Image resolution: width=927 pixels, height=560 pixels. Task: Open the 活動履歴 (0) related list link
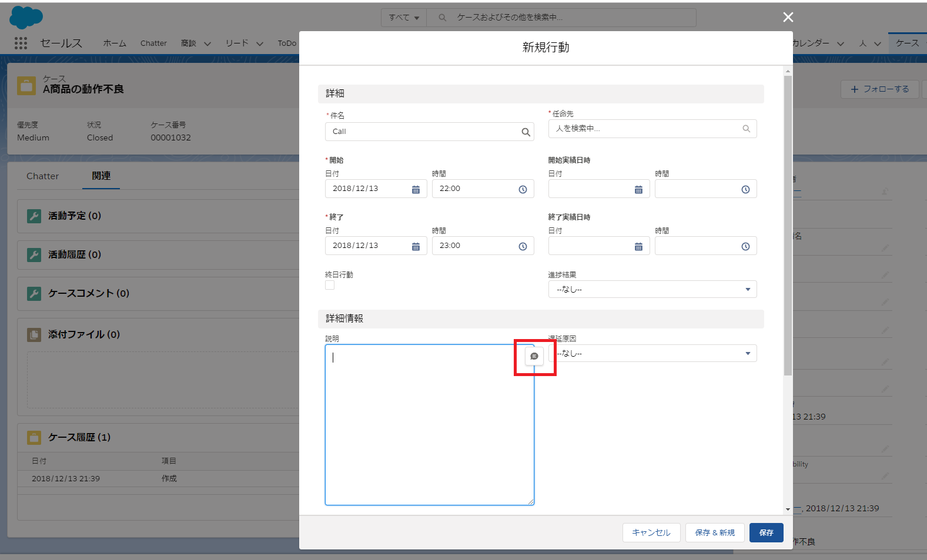click(75, 254)
